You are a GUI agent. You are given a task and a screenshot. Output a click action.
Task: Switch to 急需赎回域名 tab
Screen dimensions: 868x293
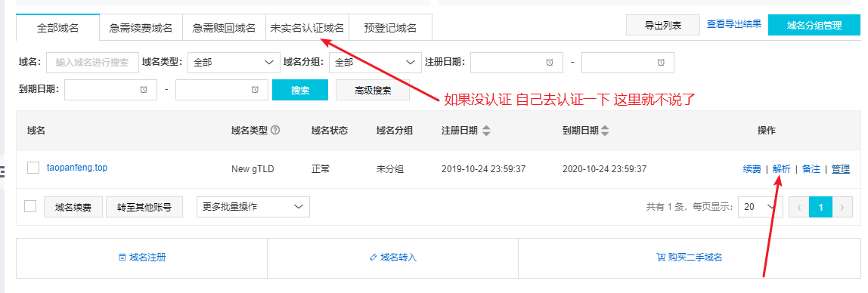[225, 27]
